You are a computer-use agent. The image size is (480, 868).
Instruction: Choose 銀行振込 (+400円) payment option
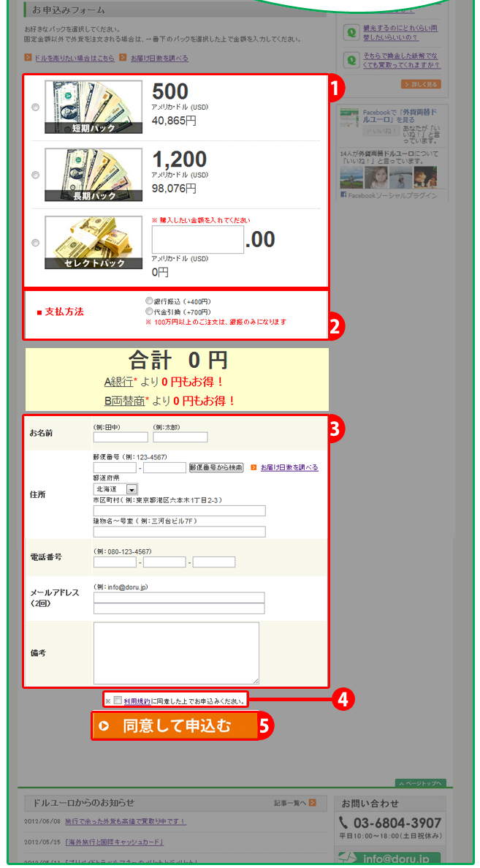149,301
